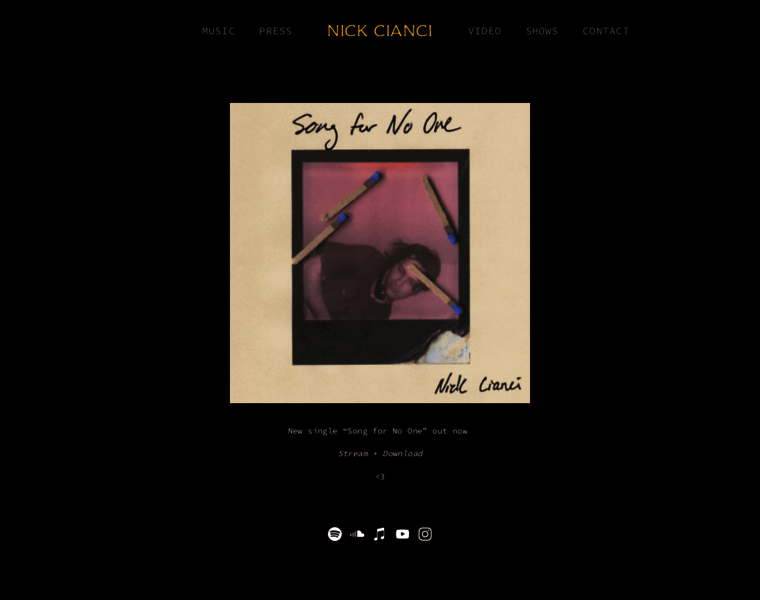Click the <3 text below the links
760x600 pixels.
click(x=380, y=477)
